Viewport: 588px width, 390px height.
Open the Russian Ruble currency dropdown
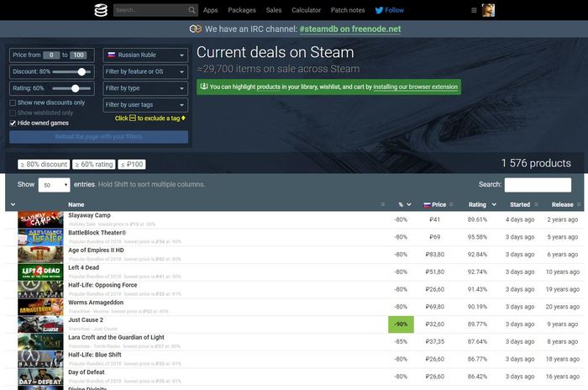(145, 55)
